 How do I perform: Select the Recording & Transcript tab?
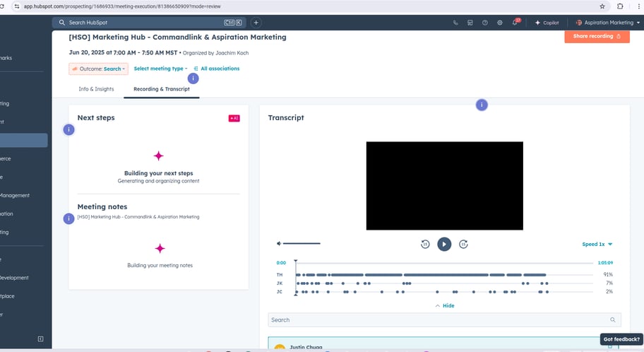coord(161,89)
